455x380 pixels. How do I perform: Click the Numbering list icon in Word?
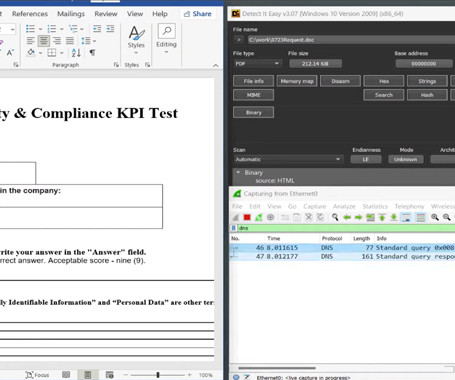coord(52,29)
